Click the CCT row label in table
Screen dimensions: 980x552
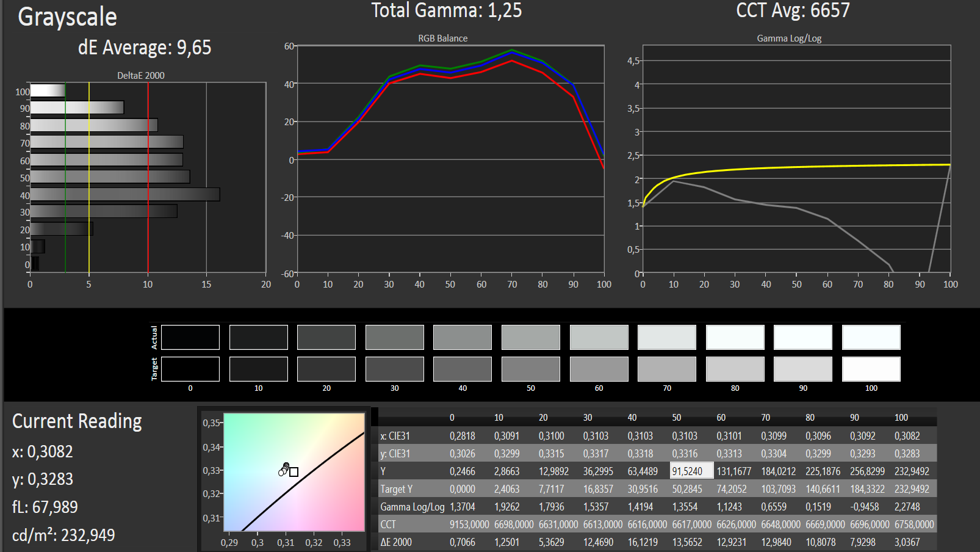click(x=388, y=525)
